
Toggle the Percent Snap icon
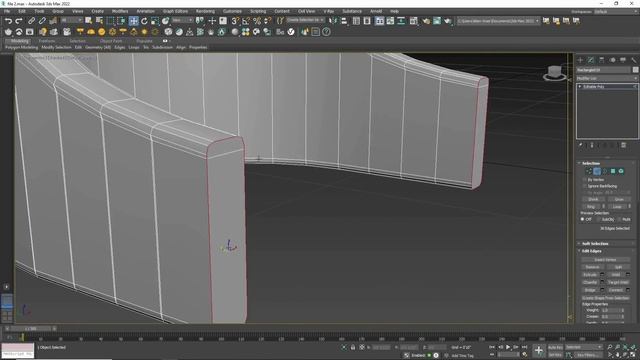point(257,21)
